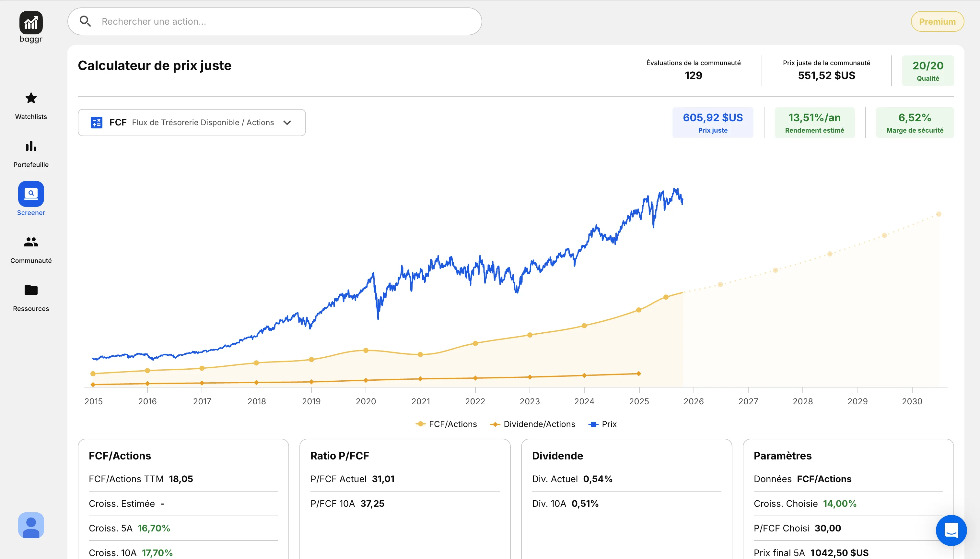Open Watchlists star icon

[31, 98]
